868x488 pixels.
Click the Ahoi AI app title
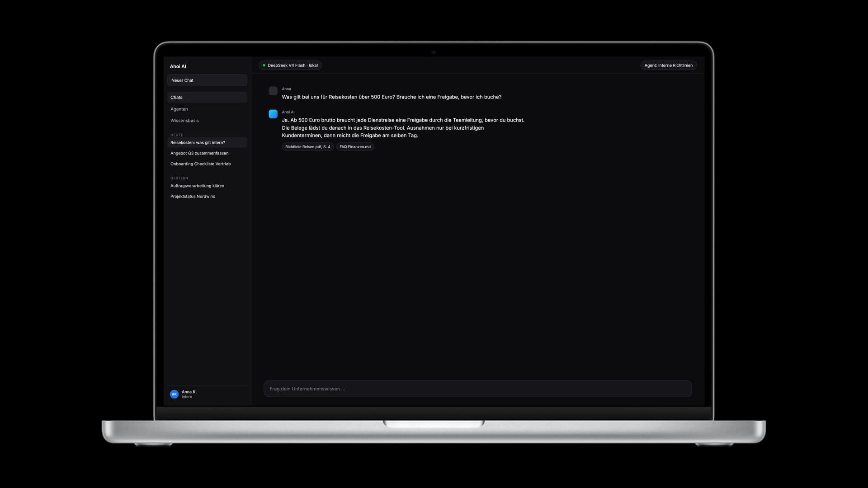click(178, 66)
